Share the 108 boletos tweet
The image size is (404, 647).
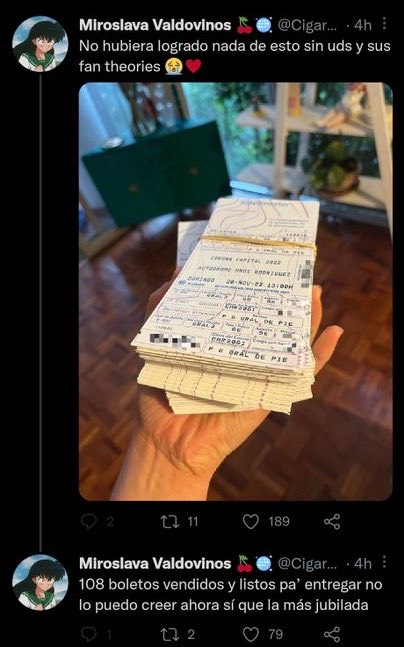pos(332,634)
